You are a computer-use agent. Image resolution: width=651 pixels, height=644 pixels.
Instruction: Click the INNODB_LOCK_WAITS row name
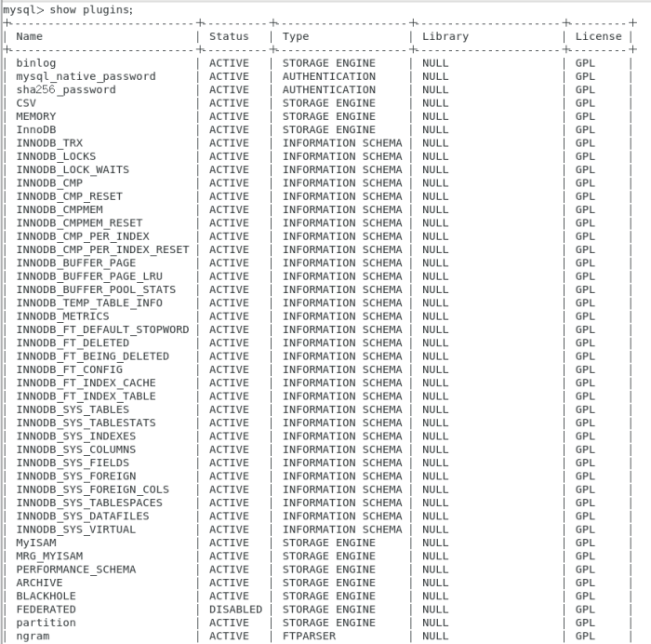click(x=73, y=170)
